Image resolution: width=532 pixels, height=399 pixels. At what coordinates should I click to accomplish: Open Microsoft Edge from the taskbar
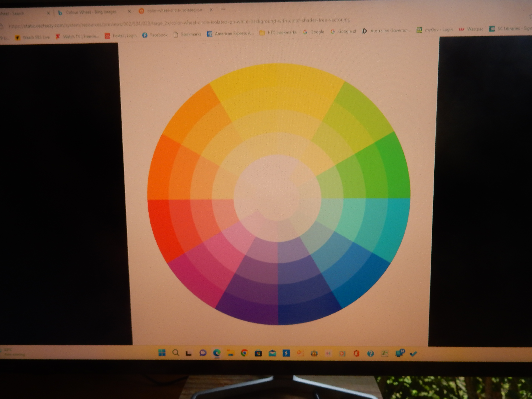click(217, 353)
